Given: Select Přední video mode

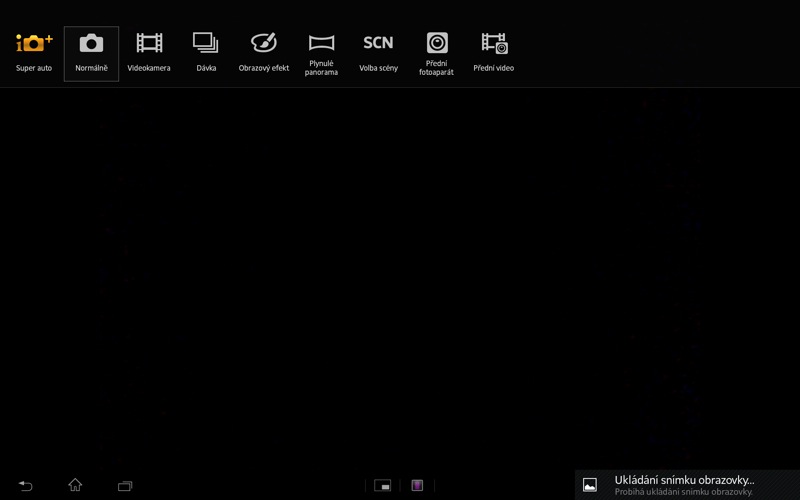Looking at the screenshot, I should click(493, 54).
